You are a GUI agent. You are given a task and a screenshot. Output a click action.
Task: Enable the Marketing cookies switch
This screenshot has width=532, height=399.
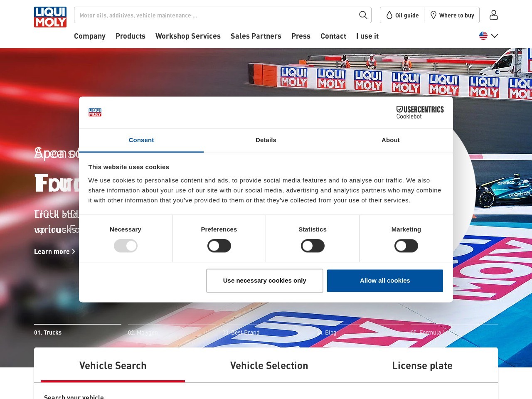point(406,246)
